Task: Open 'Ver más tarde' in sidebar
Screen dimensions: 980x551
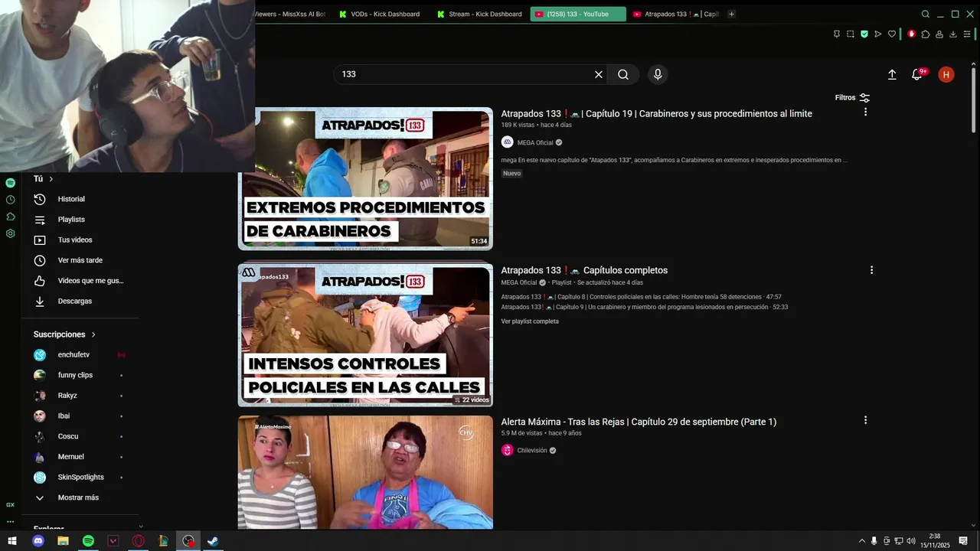Action: click(x=80, y=260)
